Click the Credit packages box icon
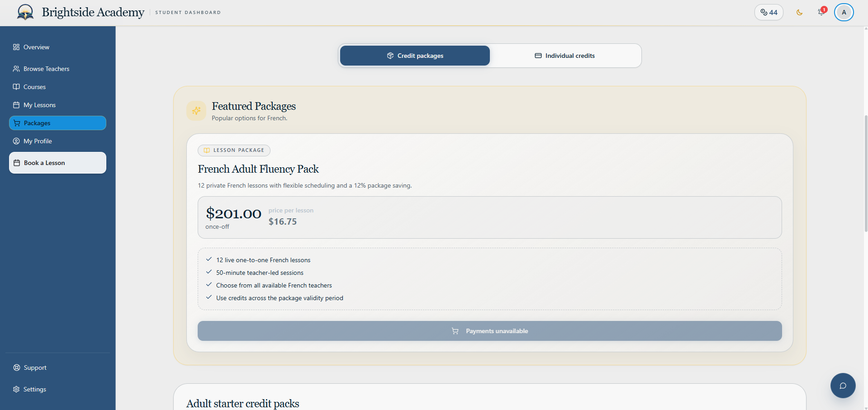Viewport: 868px width, 410px height. (390, 56)
